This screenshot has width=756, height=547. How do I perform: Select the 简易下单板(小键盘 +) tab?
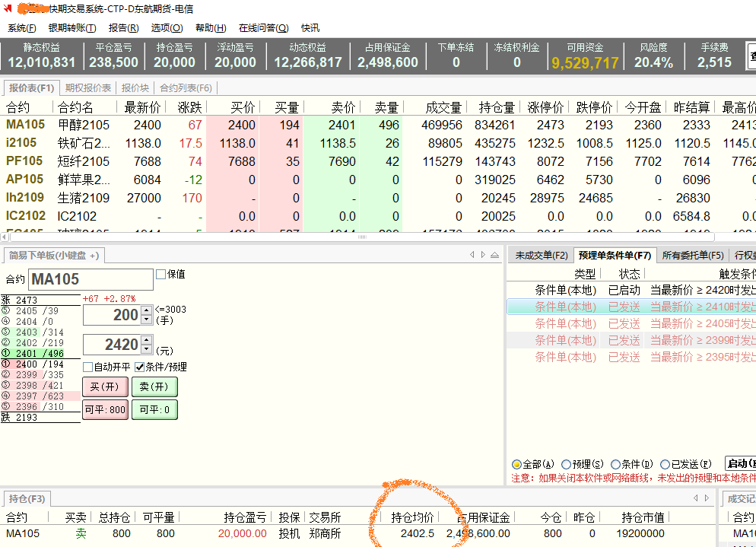53,255
